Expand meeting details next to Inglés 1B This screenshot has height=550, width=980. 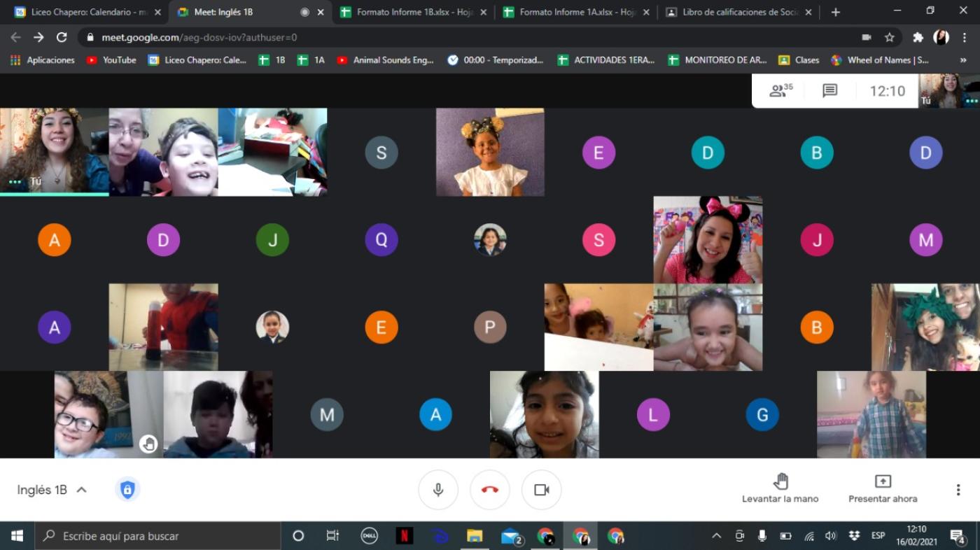pos(81,490)
